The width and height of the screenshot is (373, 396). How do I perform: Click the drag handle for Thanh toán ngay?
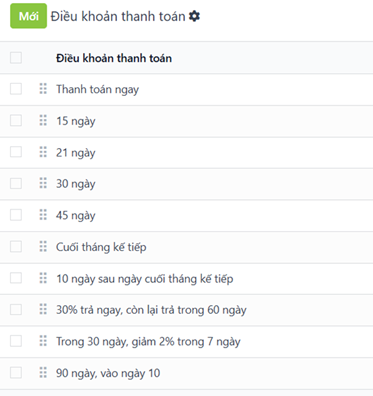tap(43, 89)
